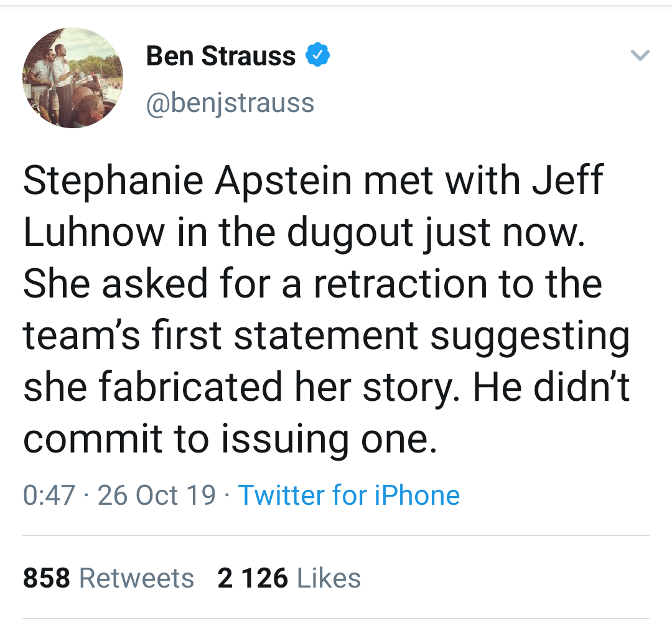Open the Ben Strauss display name

pos(221,56)
